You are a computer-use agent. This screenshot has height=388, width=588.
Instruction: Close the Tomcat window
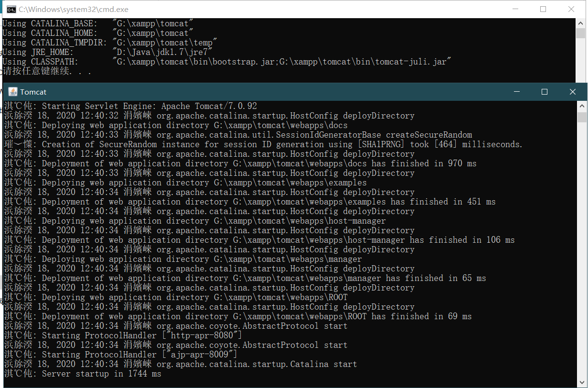tap(572, 92)
